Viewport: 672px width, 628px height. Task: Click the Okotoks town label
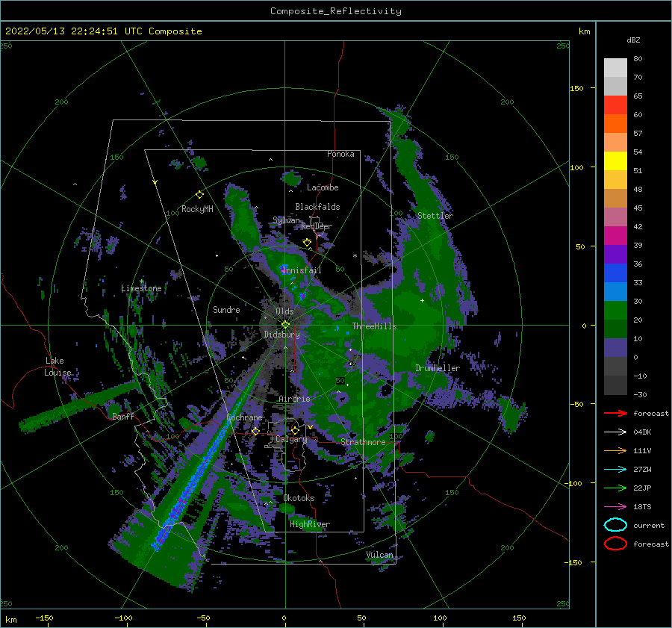pyautogui.click(x=299, y=498)
